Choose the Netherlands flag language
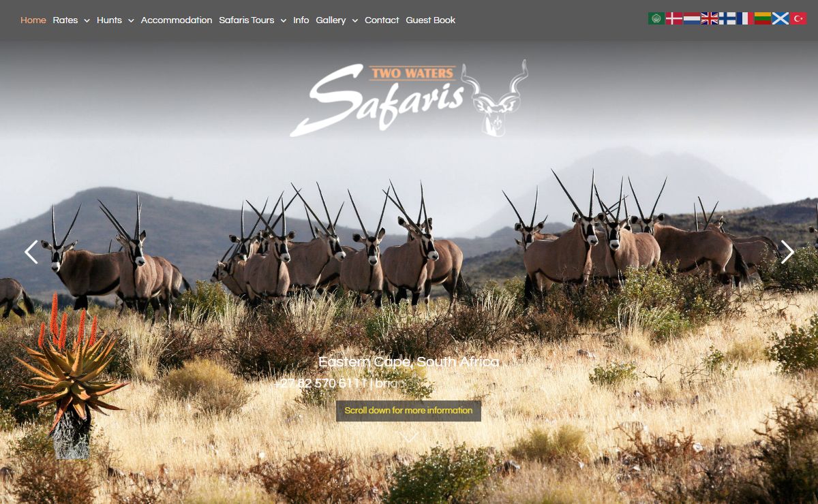Screen dimensions: 818x504 [692, 18]
